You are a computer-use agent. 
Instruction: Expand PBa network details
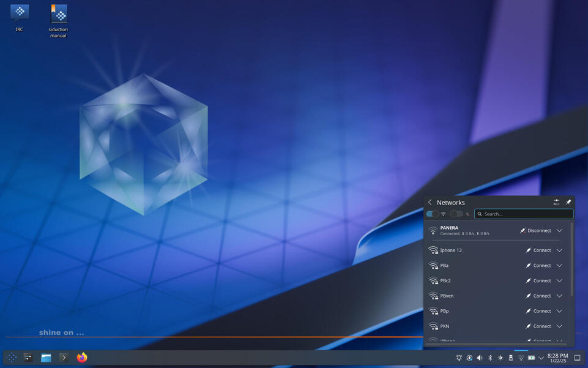[559, 266]
